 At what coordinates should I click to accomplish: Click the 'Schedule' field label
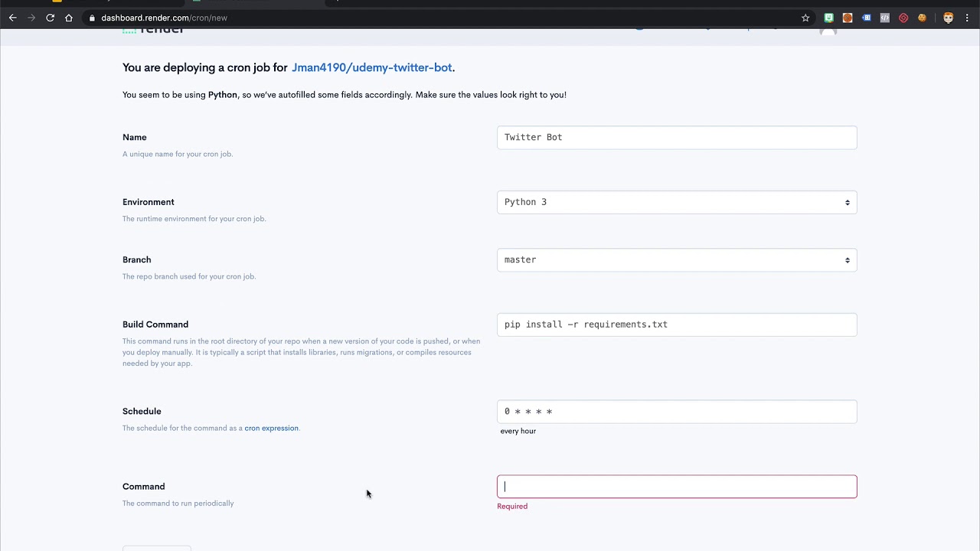coord(142,411)
